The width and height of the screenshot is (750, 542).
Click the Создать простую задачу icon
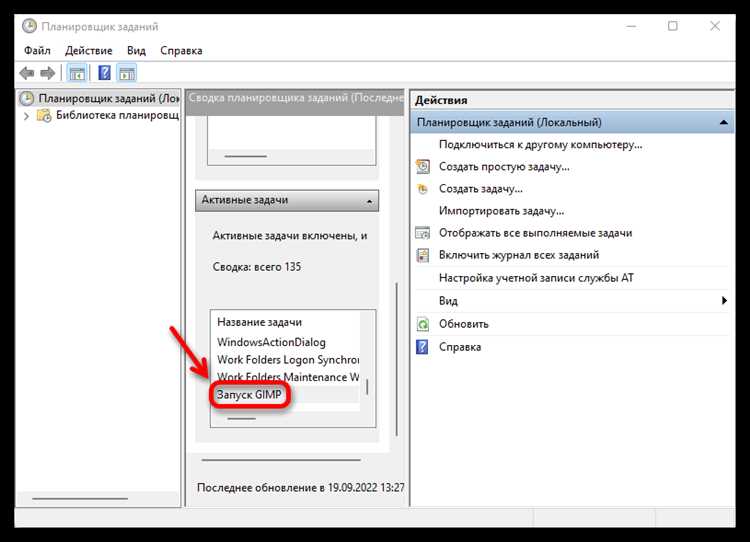pos(423,166)
